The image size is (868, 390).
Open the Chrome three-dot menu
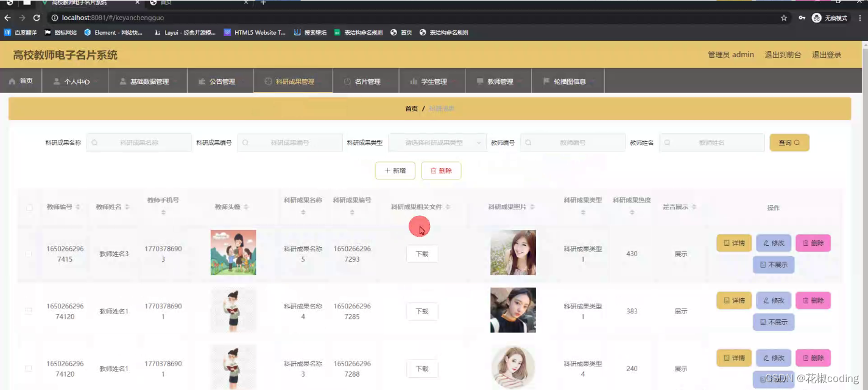coord(861,18)
